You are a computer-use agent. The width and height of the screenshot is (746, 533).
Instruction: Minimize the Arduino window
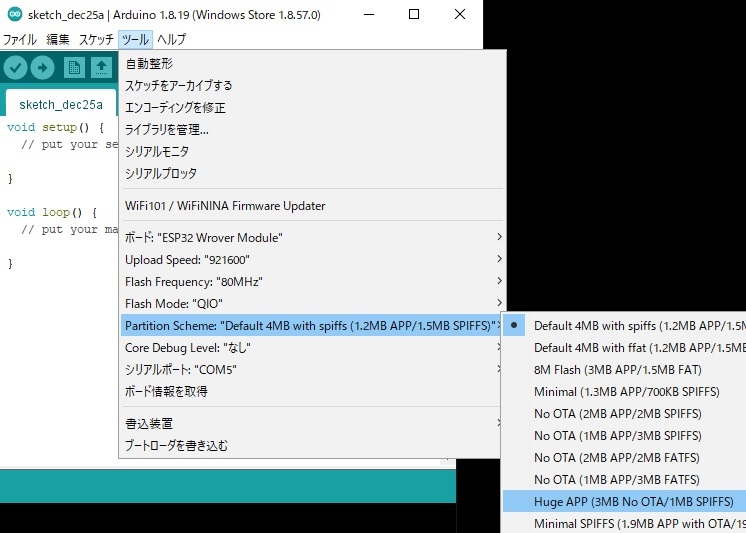tap(369, 14)
